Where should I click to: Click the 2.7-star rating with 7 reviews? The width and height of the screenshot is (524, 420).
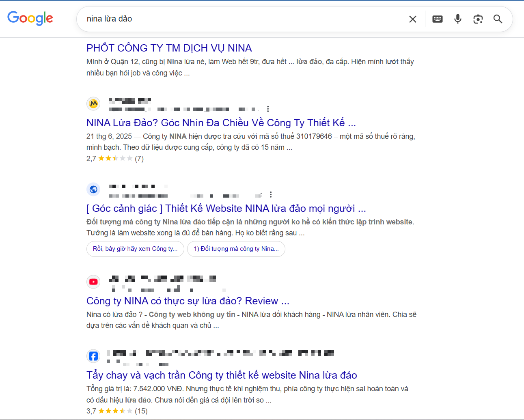115,158
